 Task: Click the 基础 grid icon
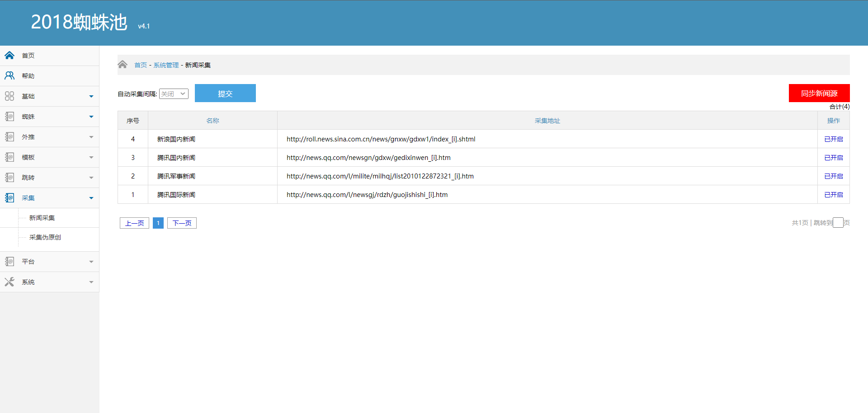9,96
